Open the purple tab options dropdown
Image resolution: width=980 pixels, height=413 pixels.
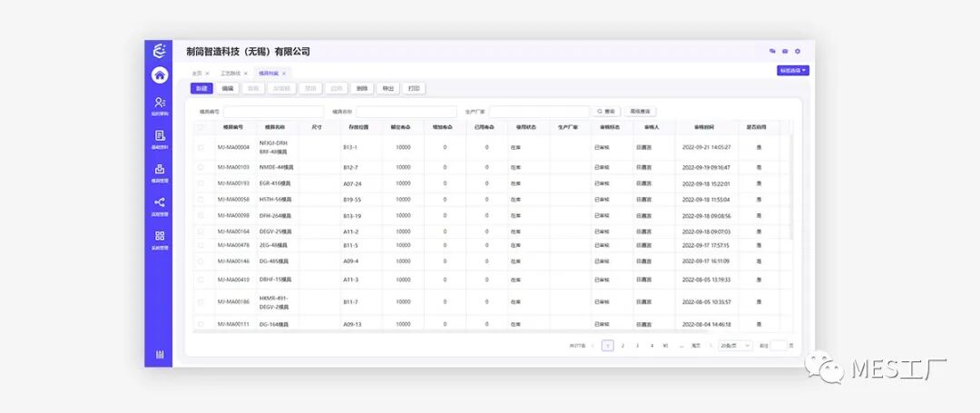coord(792,71)
